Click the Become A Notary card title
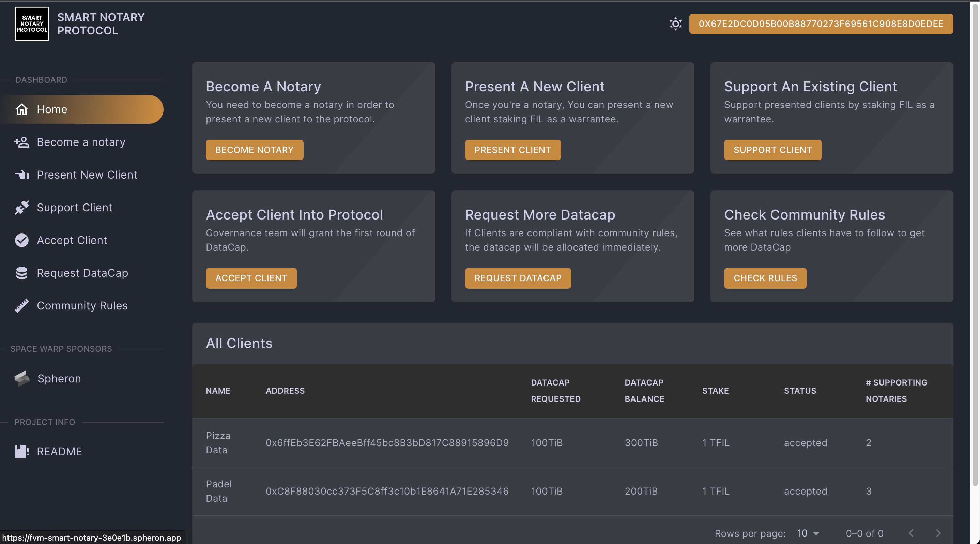This screenshot has width=980, height=544. (263, 86)
